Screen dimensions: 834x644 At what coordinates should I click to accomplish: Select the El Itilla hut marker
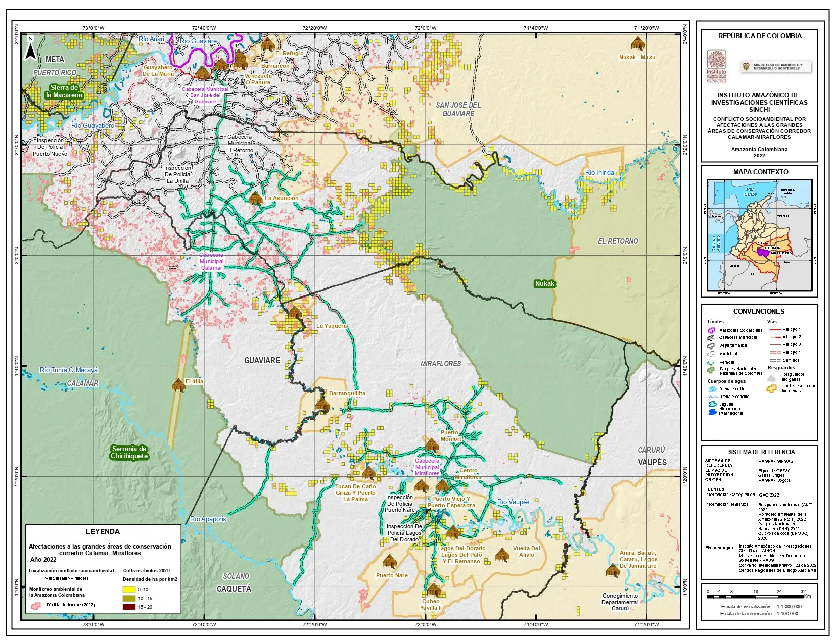(178, 385)
